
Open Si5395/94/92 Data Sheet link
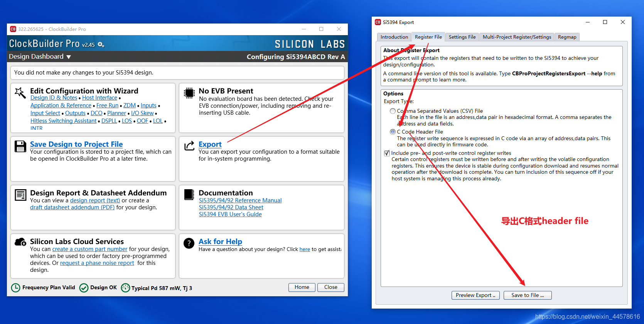tap(231, 207)
